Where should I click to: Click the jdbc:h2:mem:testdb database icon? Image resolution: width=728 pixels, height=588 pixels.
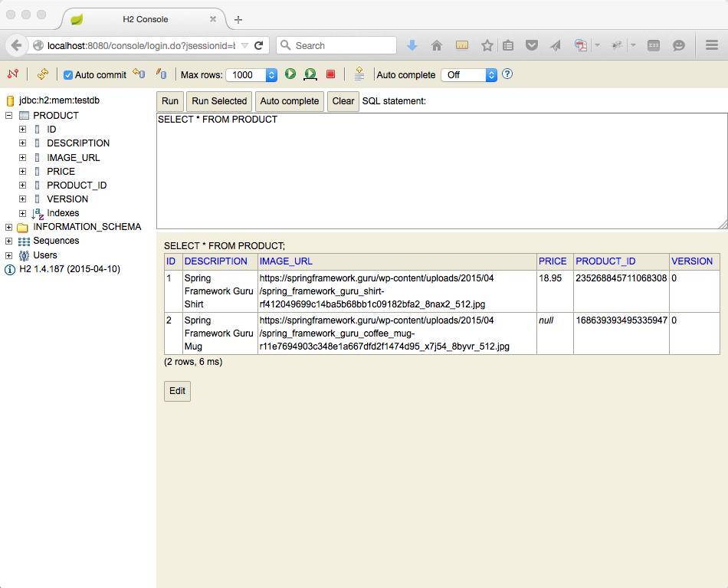[x=10, y=100]
